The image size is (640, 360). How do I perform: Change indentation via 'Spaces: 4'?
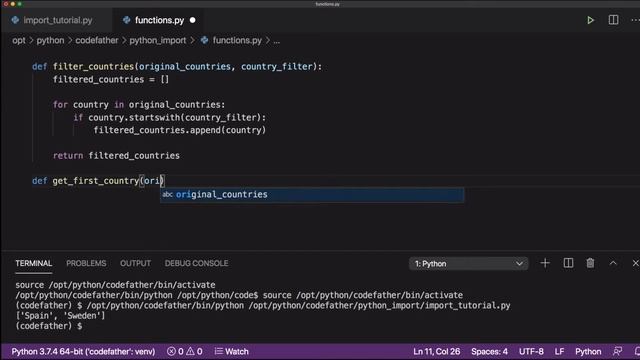click(x=489, y=351)
